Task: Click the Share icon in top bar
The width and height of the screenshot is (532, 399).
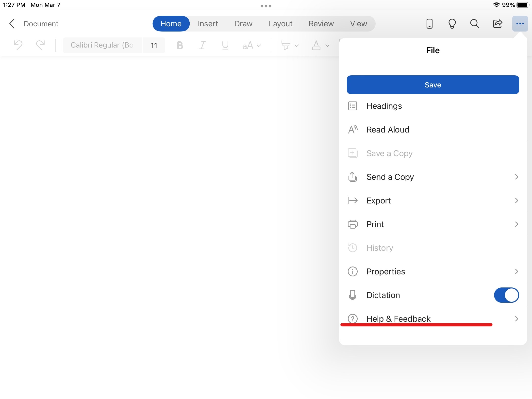Action: [x=497, y=24]
